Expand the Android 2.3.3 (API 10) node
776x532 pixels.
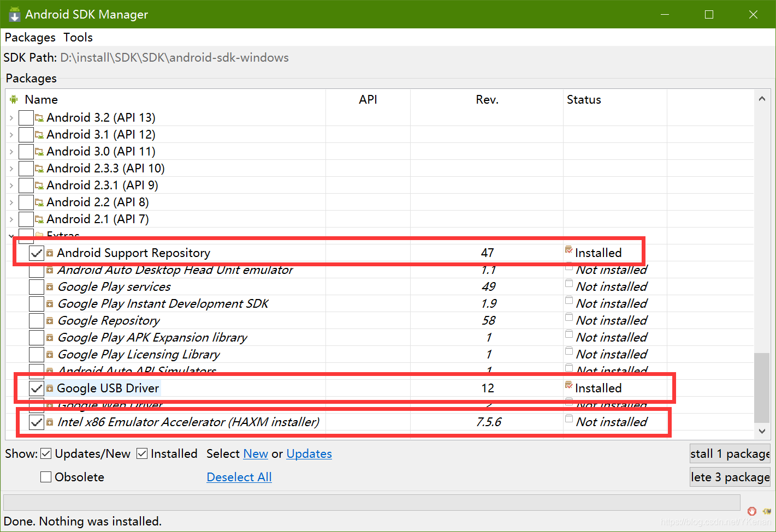(11, 169)
